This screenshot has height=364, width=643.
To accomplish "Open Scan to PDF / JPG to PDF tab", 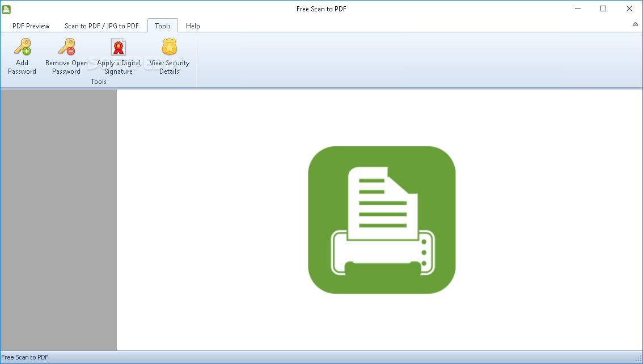I will [x=101, y=26].
